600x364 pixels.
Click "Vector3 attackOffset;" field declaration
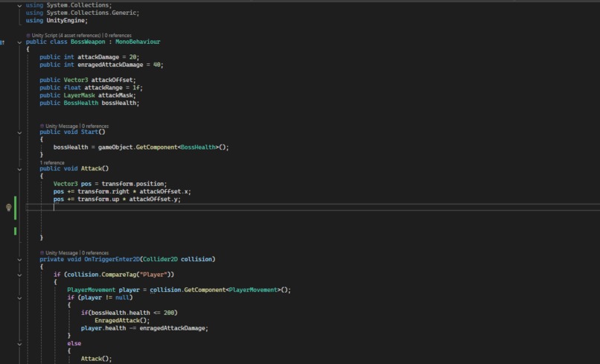pos(100,80)
